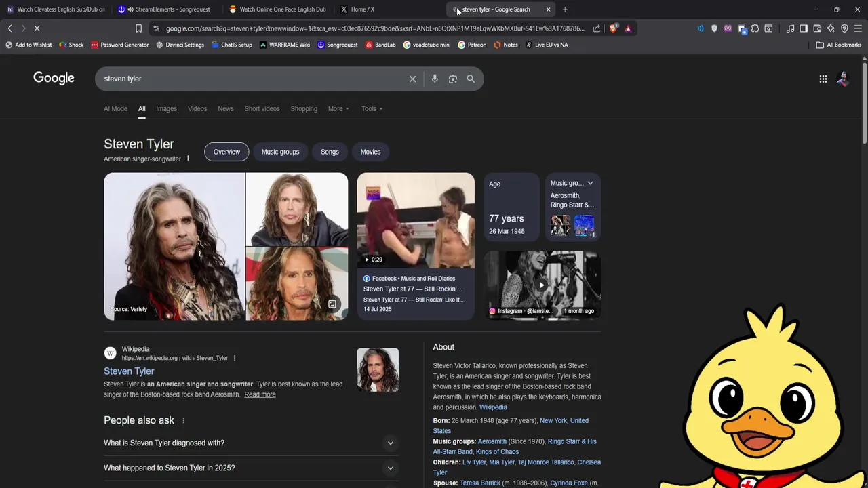
Task: Open the Aerosmith link in Music groups
Action: pos(492,441)
